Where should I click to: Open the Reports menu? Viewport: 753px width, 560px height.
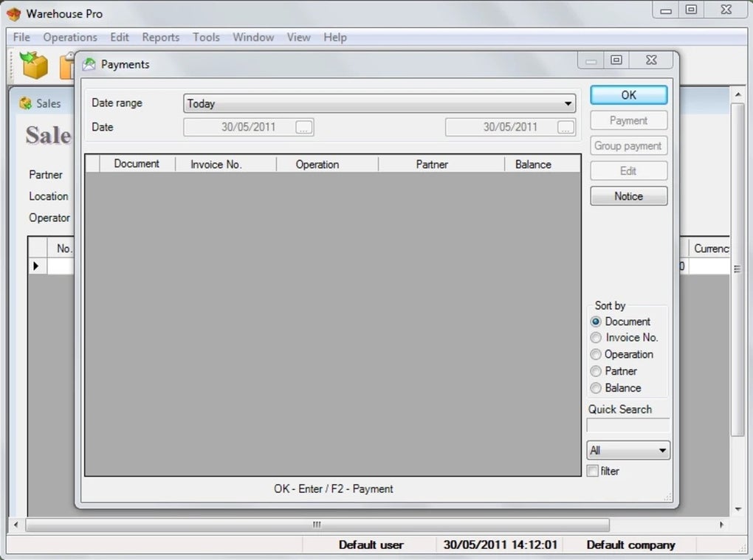(161, 37)
